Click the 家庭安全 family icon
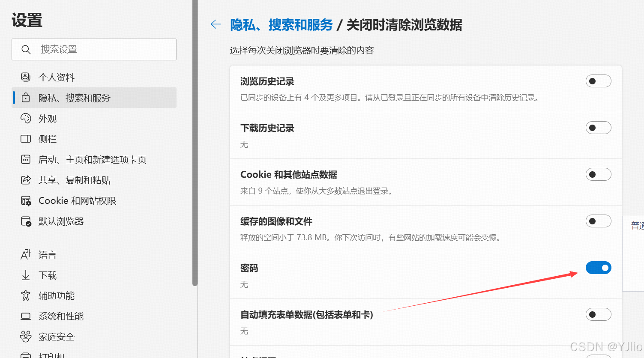 tap(26, 337)
